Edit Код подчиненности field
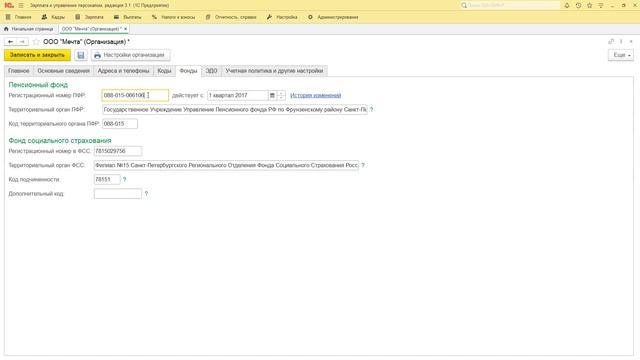Viewport: 640px width, 360px height. tap(107, 179)
